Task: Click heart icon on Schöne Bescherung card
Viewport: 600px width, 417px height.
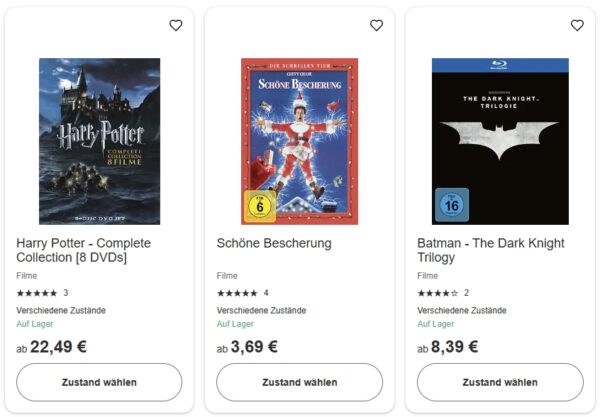Action: (x=376, y=25)
